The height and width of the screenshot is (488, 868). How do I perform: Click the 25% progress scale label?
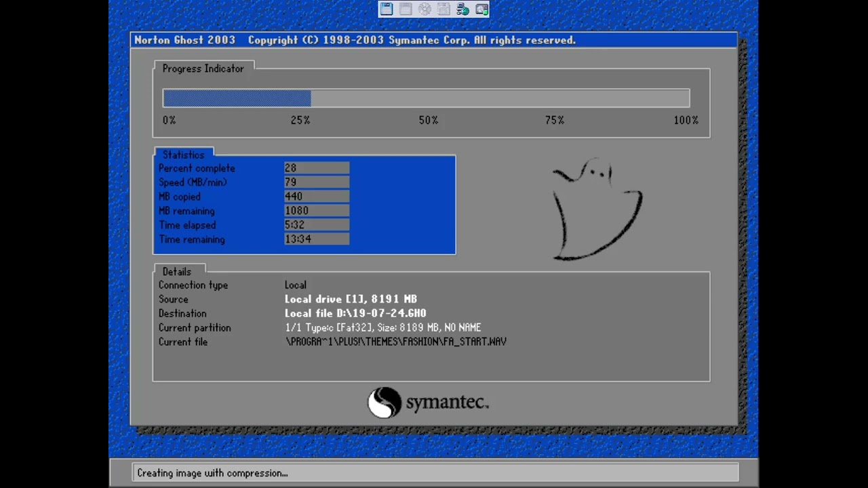pyautogui.click(x=300, y=120)
